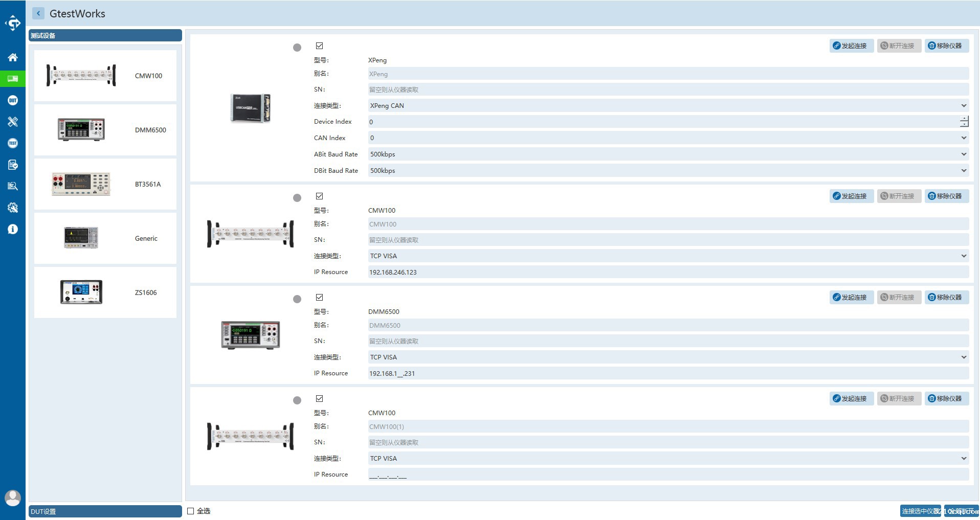The width and height of the screenshot is (980, 520).
Task: Uncheck the DMM6500 instrument checkbox
Action: (x=320, y=298)
